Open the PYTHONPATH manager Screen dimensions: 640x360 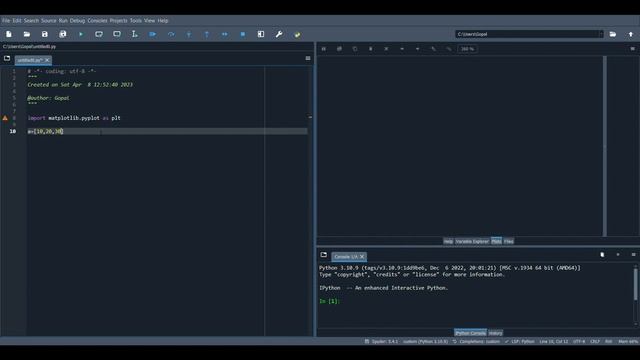click(297, 34)
